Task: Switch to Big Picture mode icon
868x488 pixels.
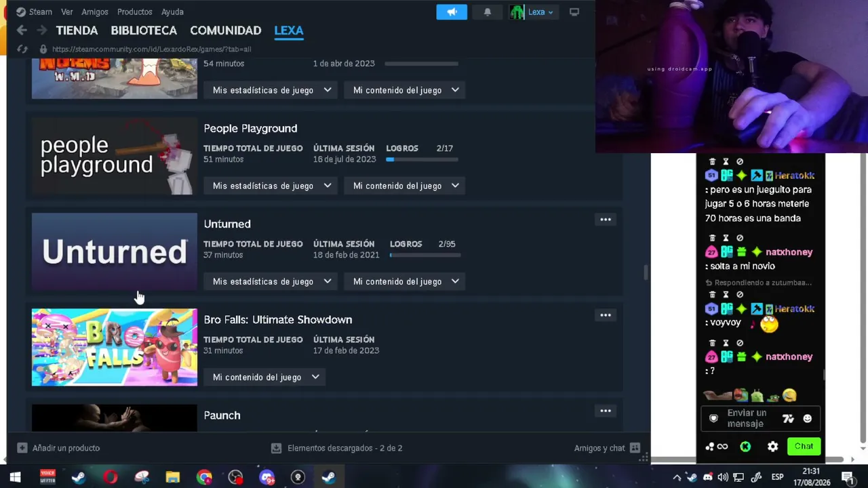Action: pyautogui.click(x=574, y=12)
